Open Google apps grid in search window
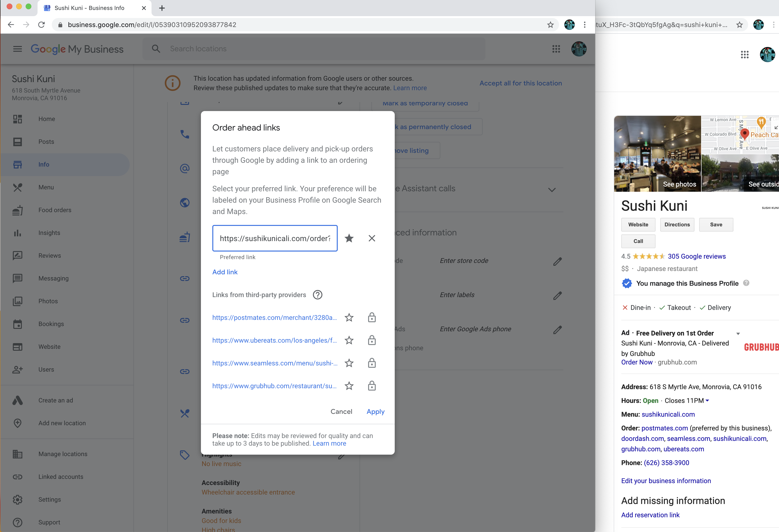 (745, 55)
